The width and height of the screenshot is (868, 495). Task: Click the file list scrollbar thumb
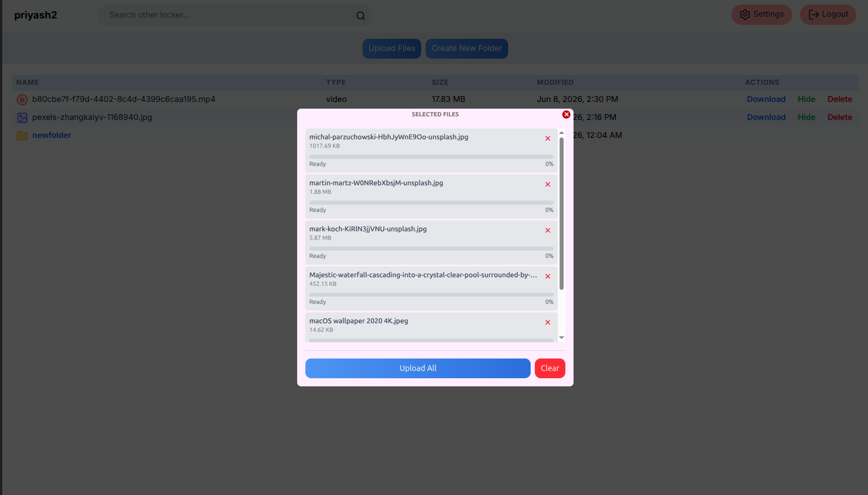561,214
